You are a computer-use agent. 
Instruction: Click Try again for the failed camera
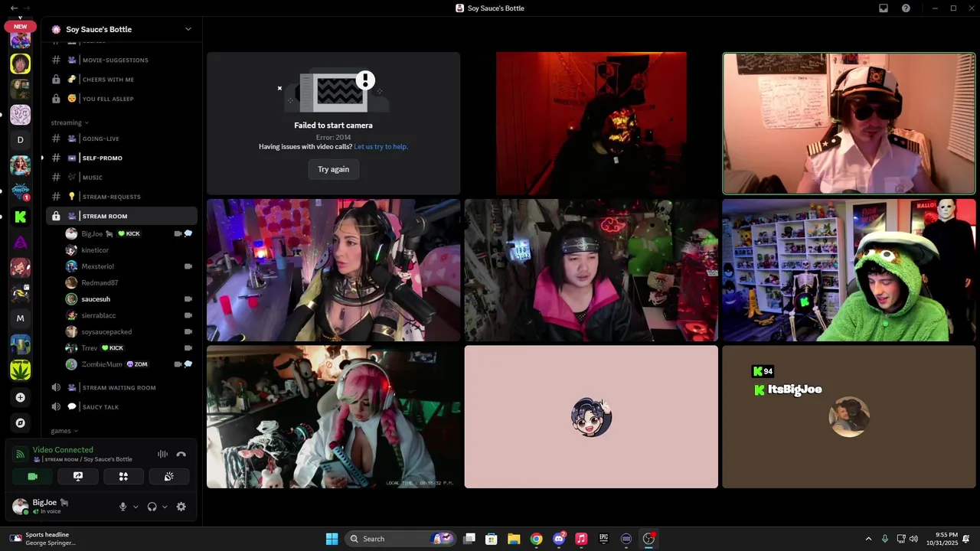(x=333, y=169)
